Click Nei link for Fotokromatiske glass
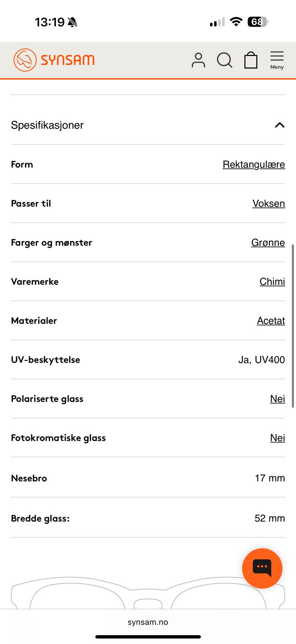The width and height of the screenshot is (296, 644). point(277,438)
